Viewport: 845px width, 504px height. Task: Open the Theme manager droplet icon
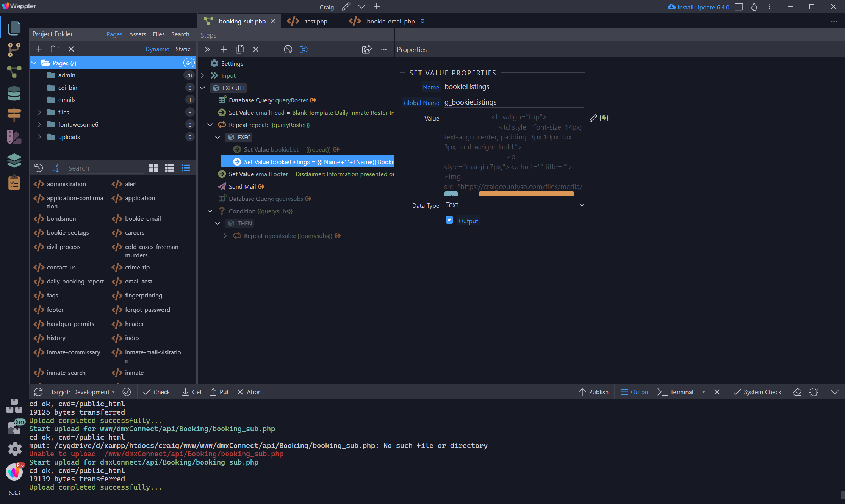(754, 7)
